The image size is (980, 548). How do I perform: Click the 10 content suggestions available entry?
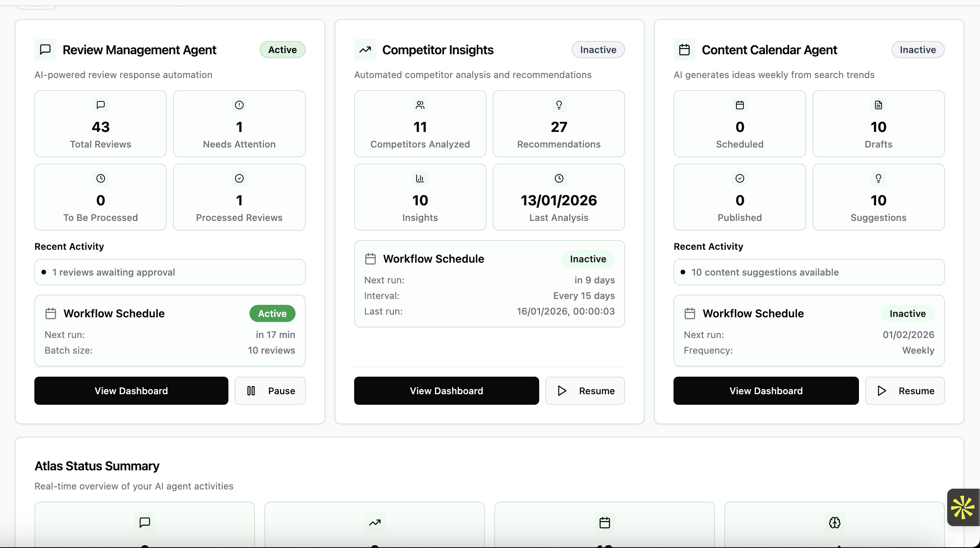(x=808, y=272)
